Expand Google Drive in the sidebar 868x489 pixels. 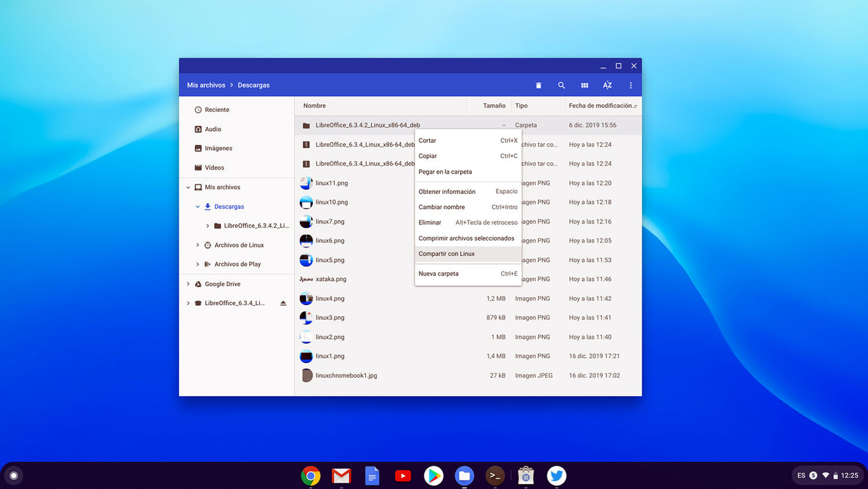187,284
